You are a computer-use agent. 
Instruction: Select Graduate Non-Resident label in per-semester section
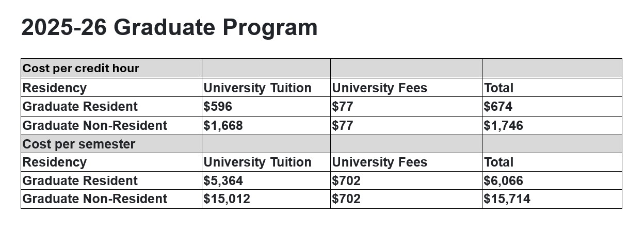click(95, 199)
